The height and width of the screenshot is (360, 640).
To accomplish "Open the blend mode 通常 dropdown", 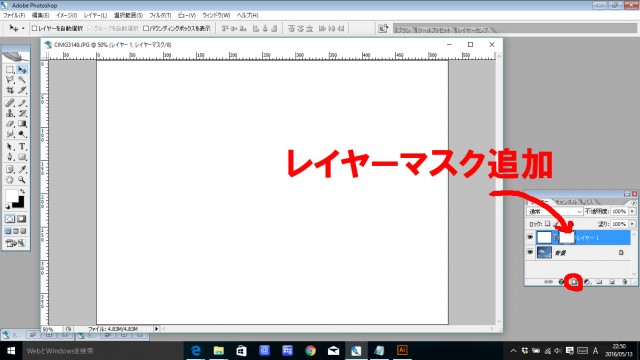I will (x=555, y=211).
